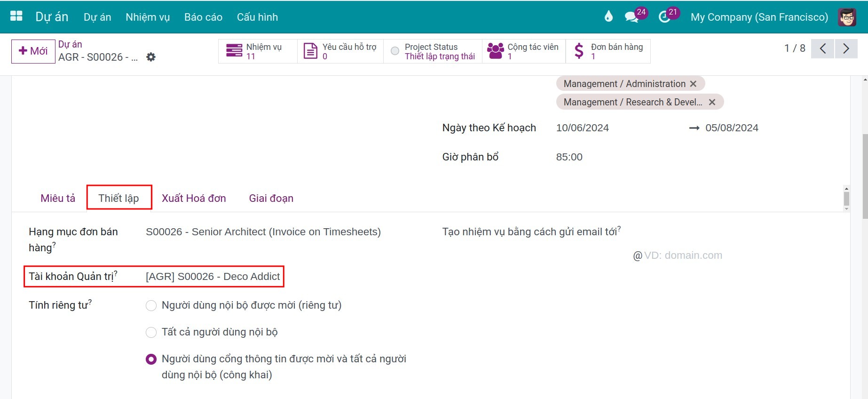
Task: Click the water drop theme icon
Action: coord(608,17)
